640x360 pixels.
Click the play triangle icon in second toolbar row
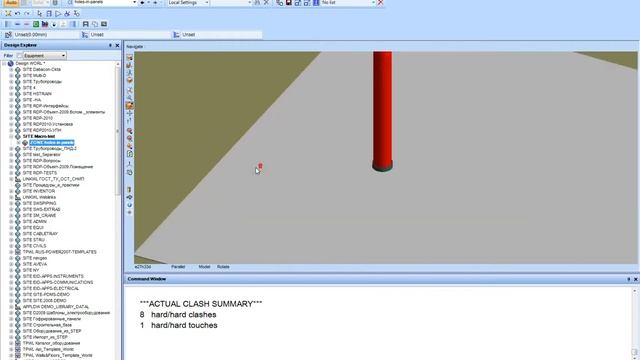click(x=58, y=13)
